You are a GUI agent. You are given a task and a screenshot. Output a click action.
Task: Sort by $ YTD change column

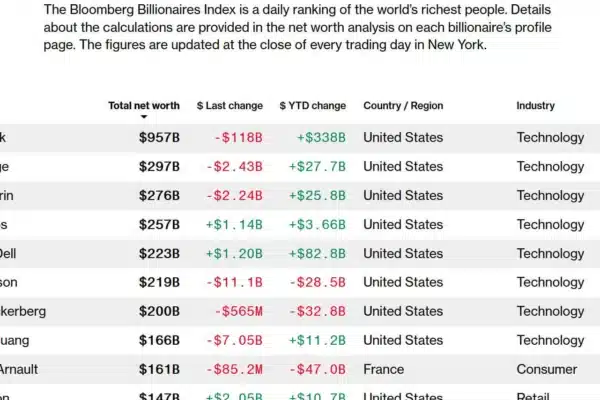(313, 106)
